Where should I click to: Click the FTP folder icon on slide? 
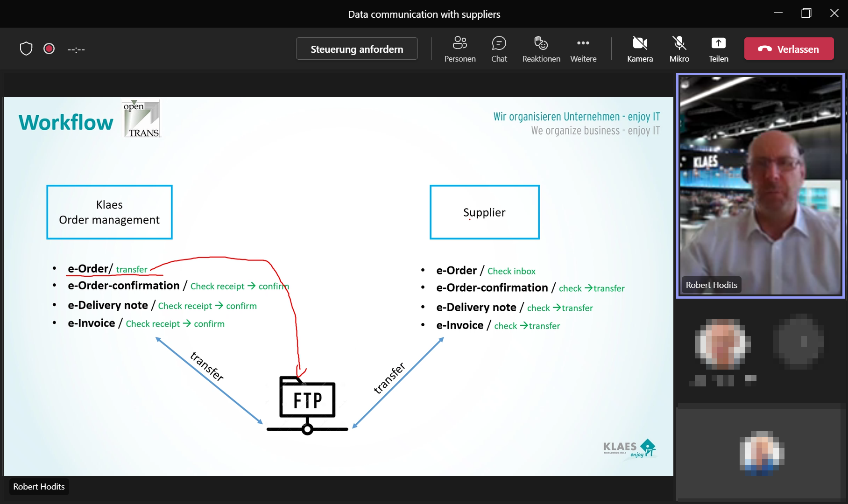point(307,405)
